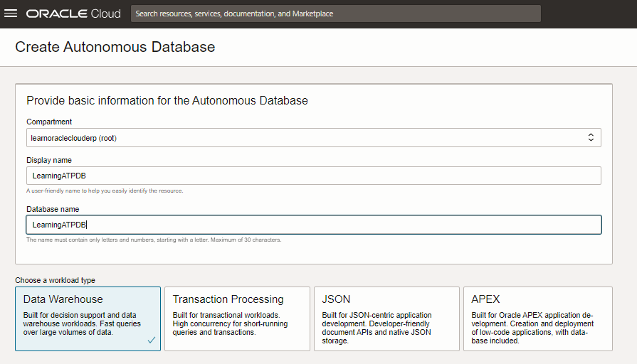Click the Compartment field label

pyautogui.click(x=49, y=122)
